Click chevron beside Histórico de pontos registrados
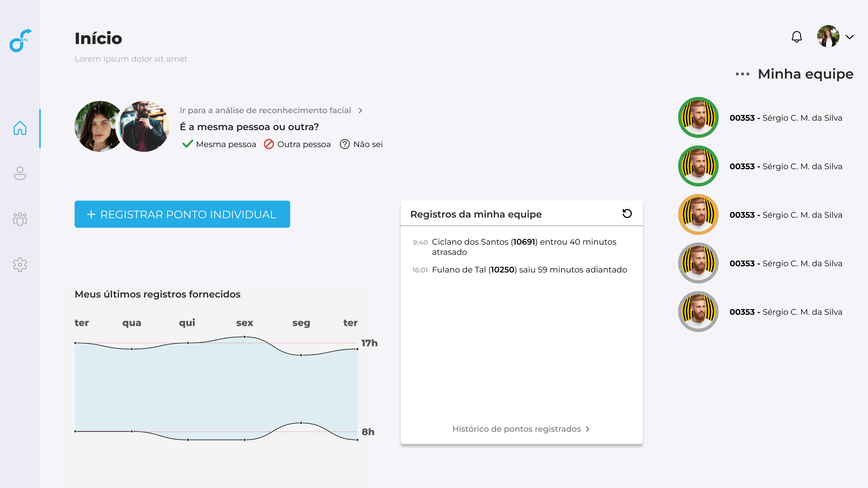Viewport: 868px width, 488px height. 588,429
